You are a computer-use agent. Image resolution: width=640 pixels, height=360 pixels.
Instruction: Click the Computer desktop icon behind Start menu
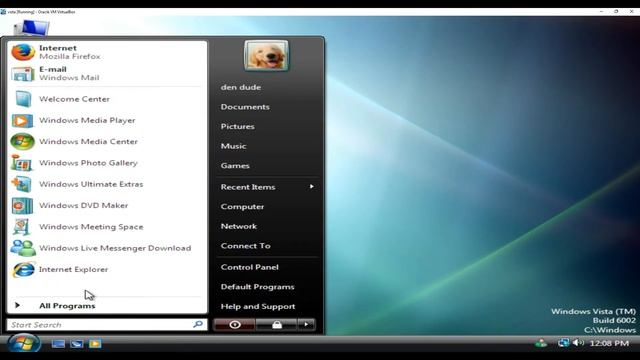tap(32, 28)
